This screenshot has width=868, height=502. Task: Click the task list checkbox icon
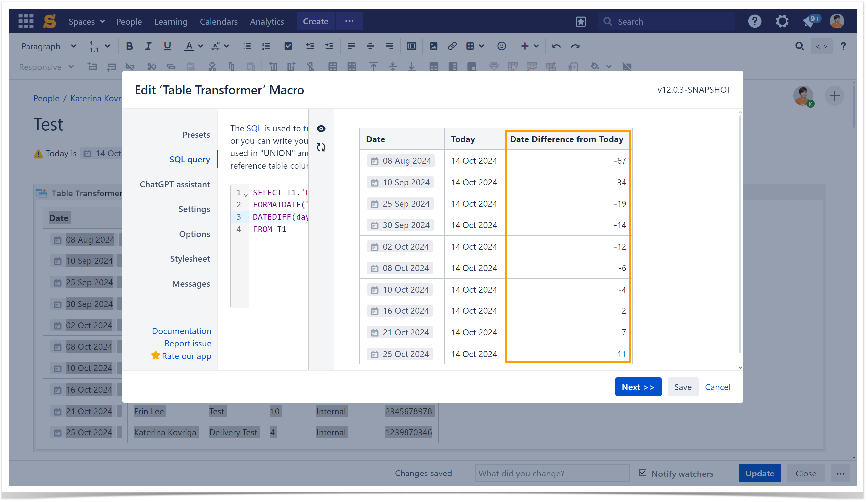288,46
